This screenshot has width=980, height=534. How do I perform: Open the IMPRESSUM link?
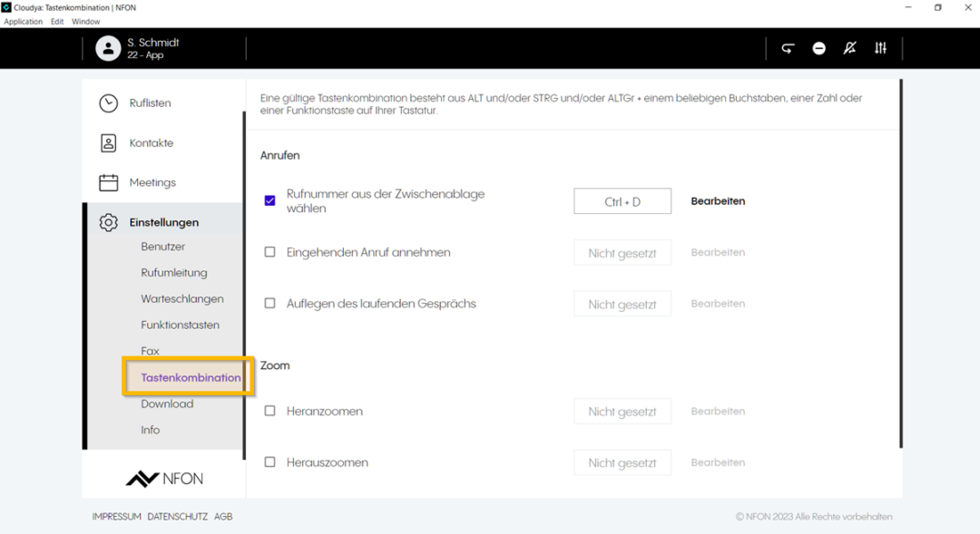[115, 517]
